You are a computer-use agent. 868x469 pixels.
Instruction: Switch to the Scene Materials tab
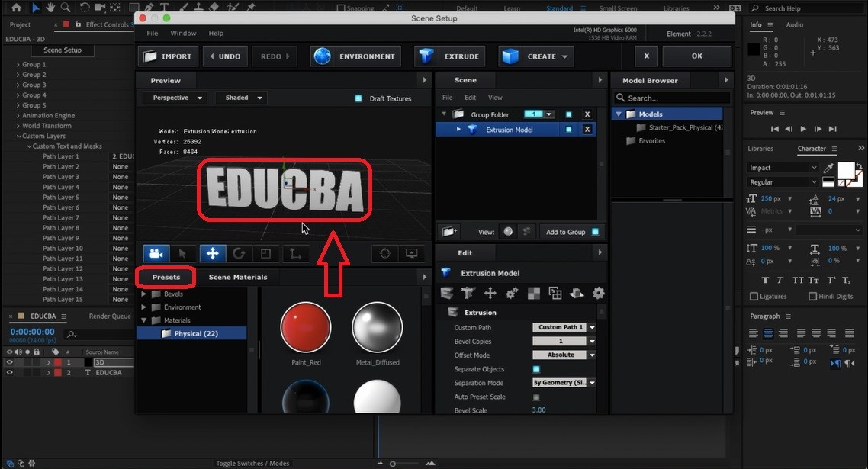point(238,277)
